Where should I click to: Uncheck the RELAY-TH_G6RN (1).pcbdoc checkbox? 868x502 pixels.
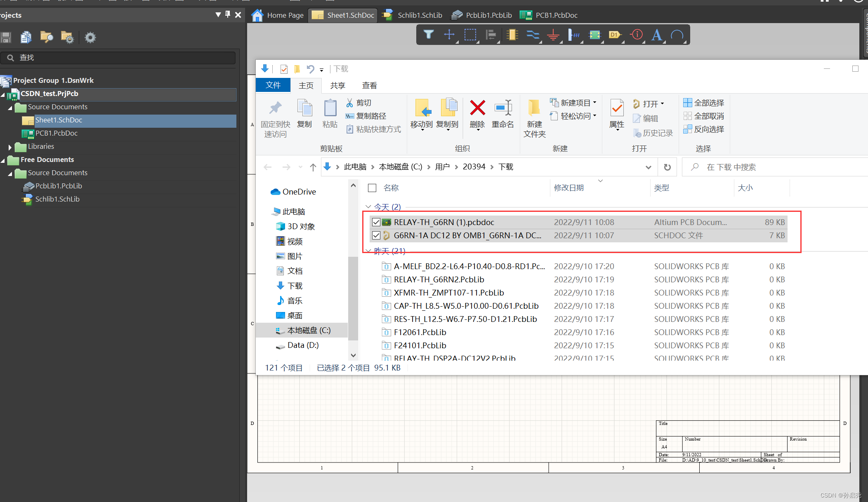tap(376, 222)
